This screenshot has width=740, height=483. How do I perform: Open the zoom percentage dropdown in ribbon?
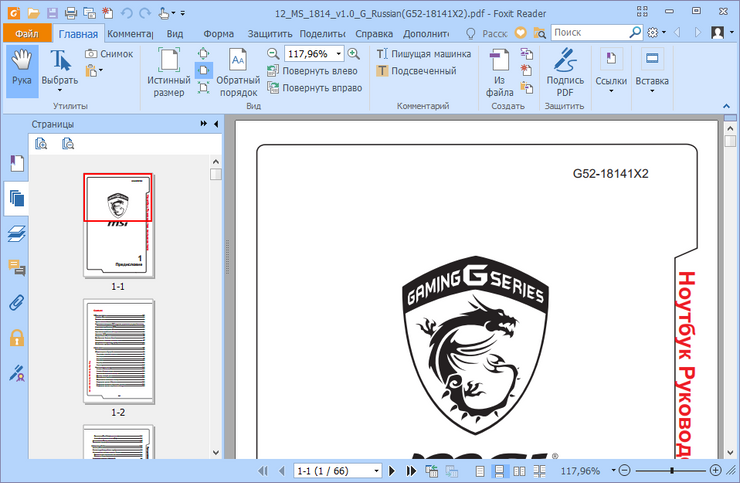[338, 53]
